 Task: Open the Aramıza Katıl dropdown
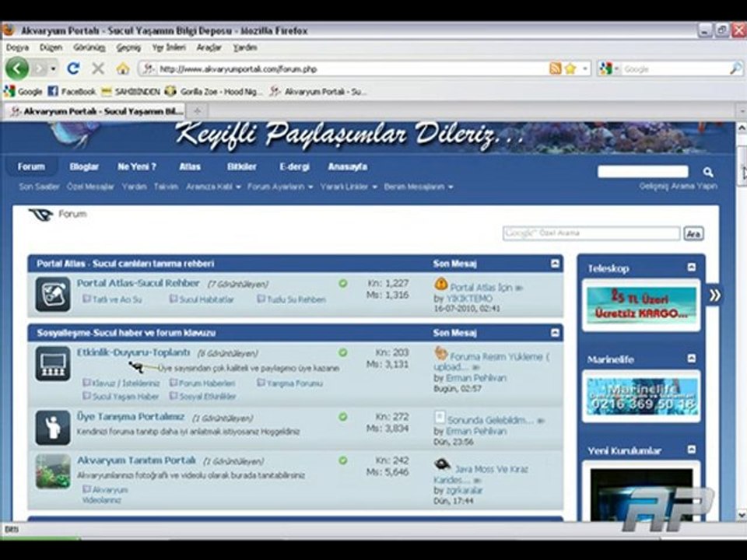[213, 187]
